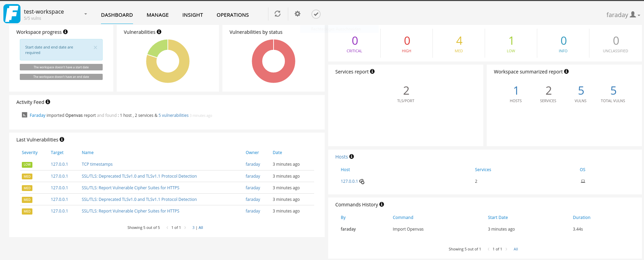
Task: Click info icon beside Hosts title
Action: pos(352,156)
